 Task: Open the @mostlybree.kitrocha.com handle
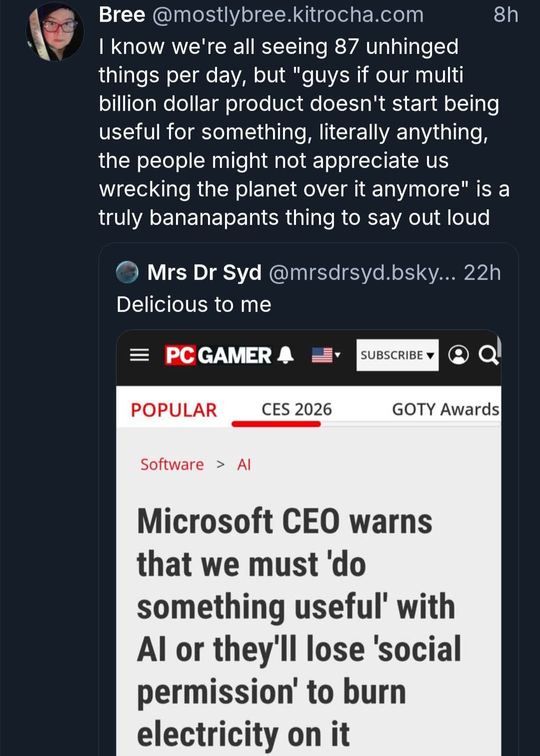pyautogui.click(x=287, y=15)
